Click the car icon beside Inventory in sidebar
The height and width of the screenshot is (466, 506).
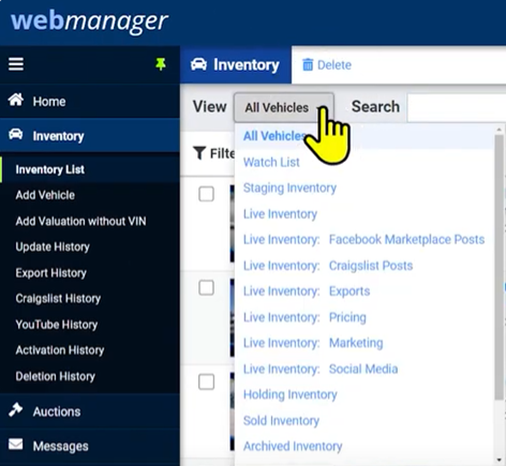[16, 135]
